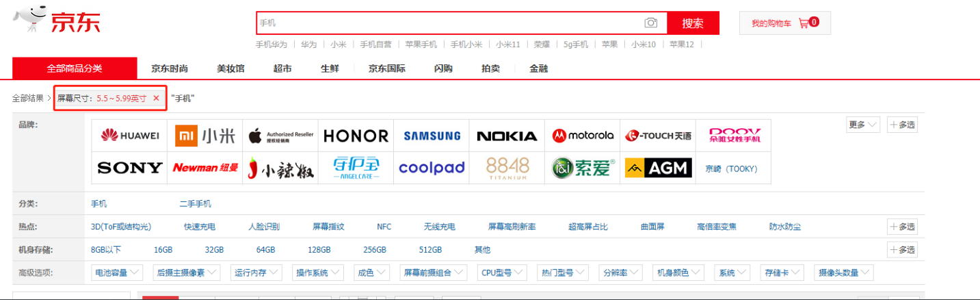980x300 pixels.
Task: Open camera image search icon
Action: tap(650, 23)
